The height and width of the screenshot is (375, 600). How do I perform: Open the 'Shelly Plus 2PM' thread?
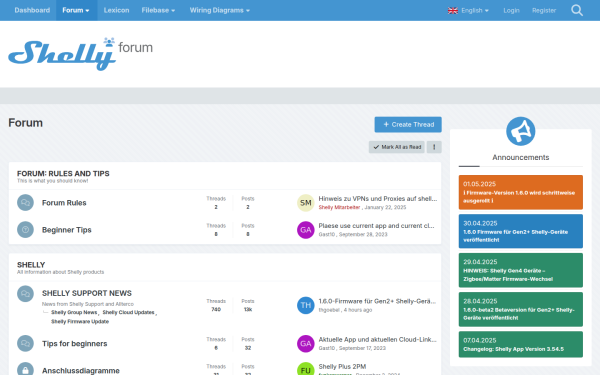click(x=342, y=367)
